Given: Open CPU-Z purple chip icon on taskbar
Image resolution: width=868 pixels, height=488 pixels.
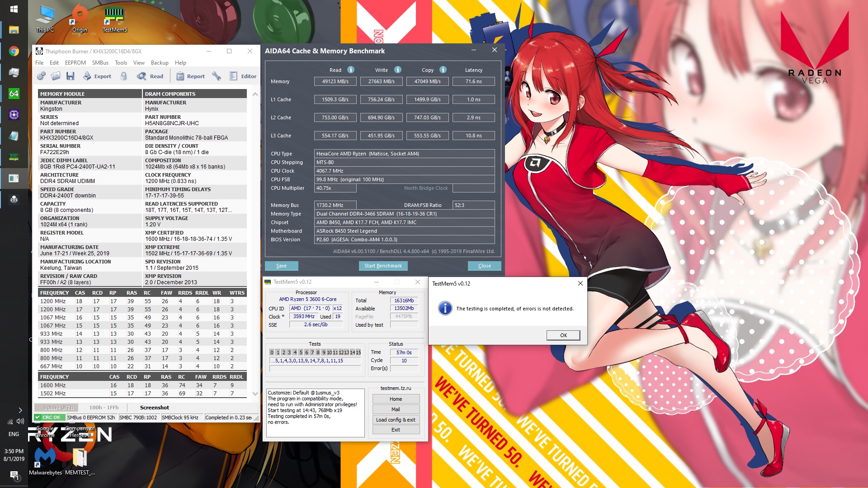Looking at the screenshot, I should pyautogui.click(x=14, y=115).
